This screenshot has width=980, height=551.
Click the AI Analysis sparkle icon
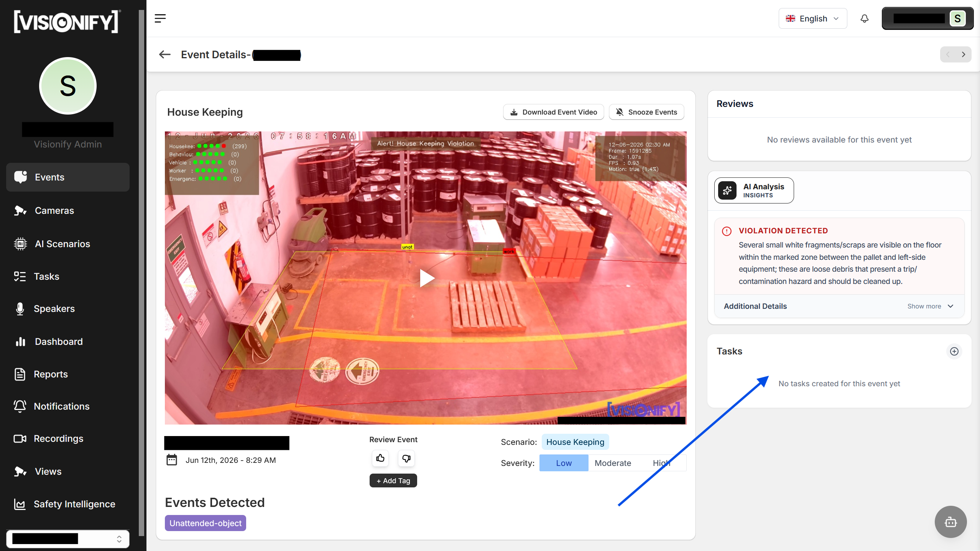click(727, 190)
